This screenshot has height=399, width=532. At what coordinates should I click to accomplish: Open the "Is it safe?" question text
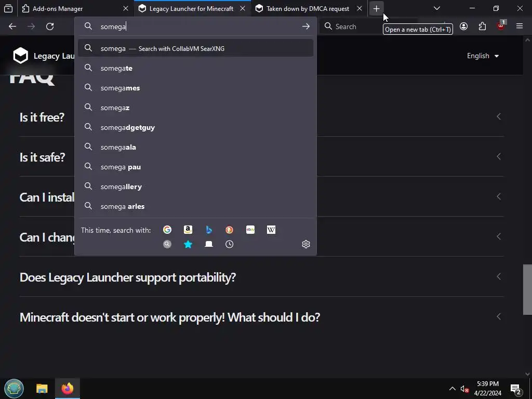pos(42,157)
